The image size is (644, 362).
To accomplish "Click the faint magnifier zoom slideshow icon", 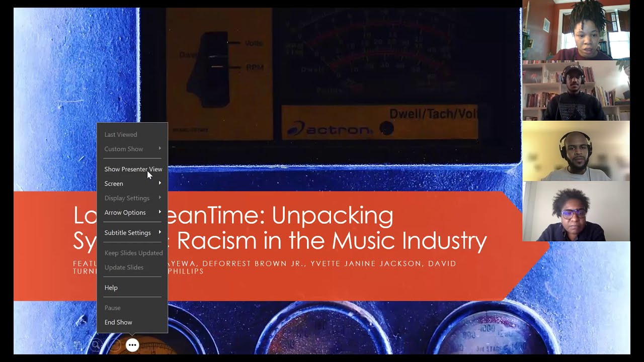I will pyautogui.click(x=95, y=345).
